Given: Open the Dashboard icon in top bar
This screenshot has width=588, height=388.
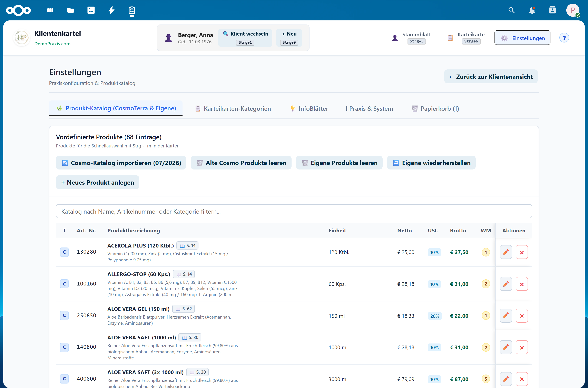Looking at the screenshot, I should tap(50, 10).
